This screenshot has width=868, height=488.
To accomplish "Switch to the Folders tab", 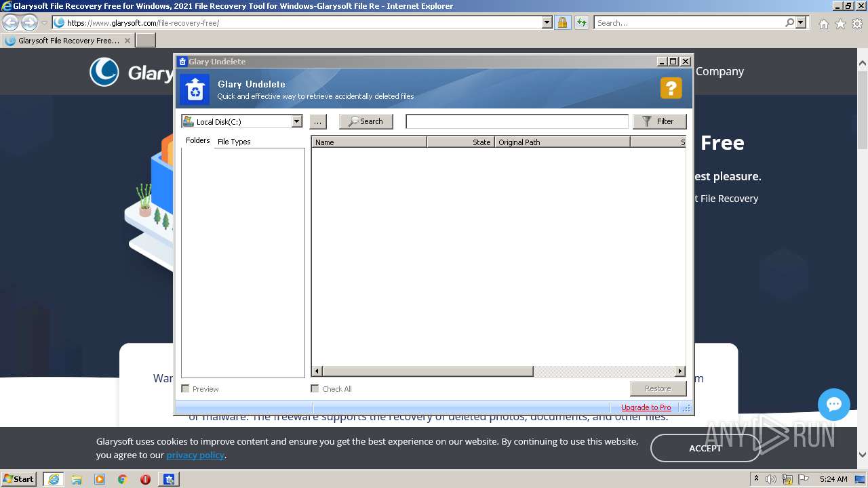I will click(198, 140).
